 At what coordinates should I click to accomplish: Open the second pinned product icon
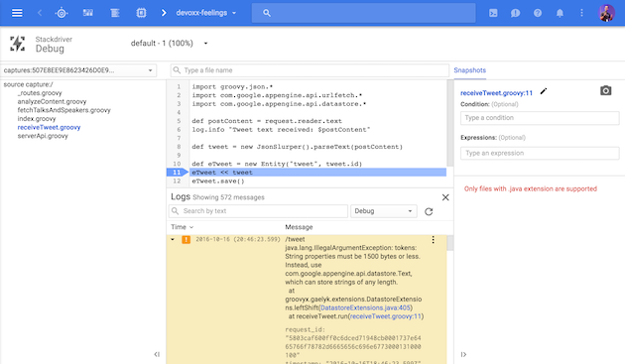88,13
